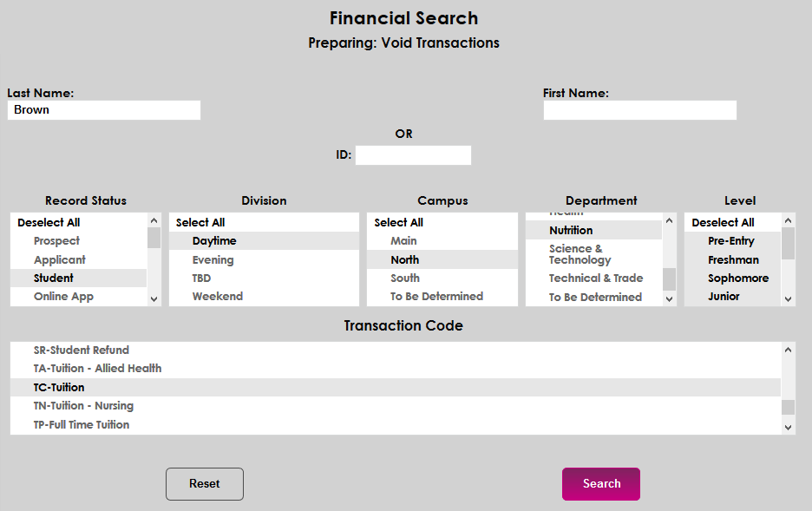The image size is (812, 511).
Task: Click the ID input field
Action: (x=413, y=155)
